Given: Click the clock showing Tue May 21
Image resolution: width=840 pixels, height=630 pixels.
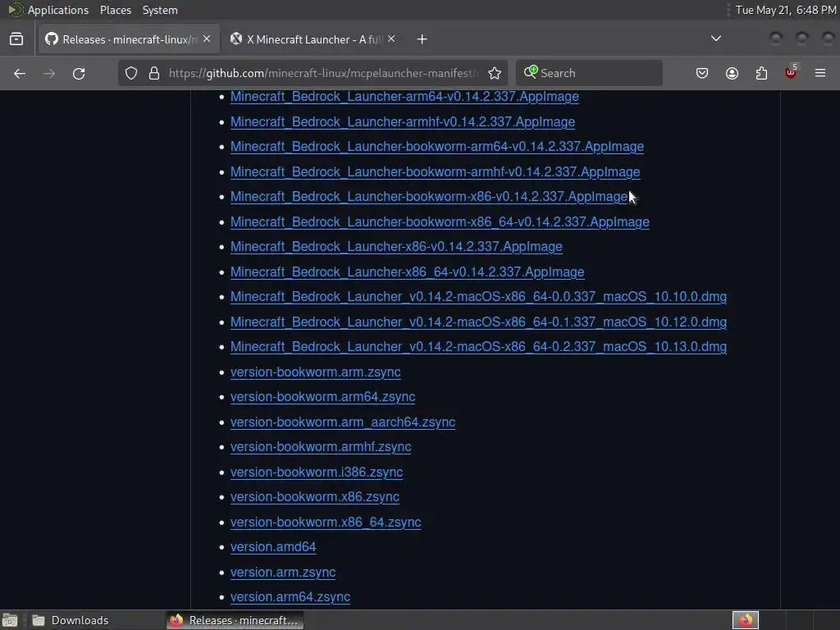Looking at the screenshot, I should pyautogui.click(x=785, y=10).
